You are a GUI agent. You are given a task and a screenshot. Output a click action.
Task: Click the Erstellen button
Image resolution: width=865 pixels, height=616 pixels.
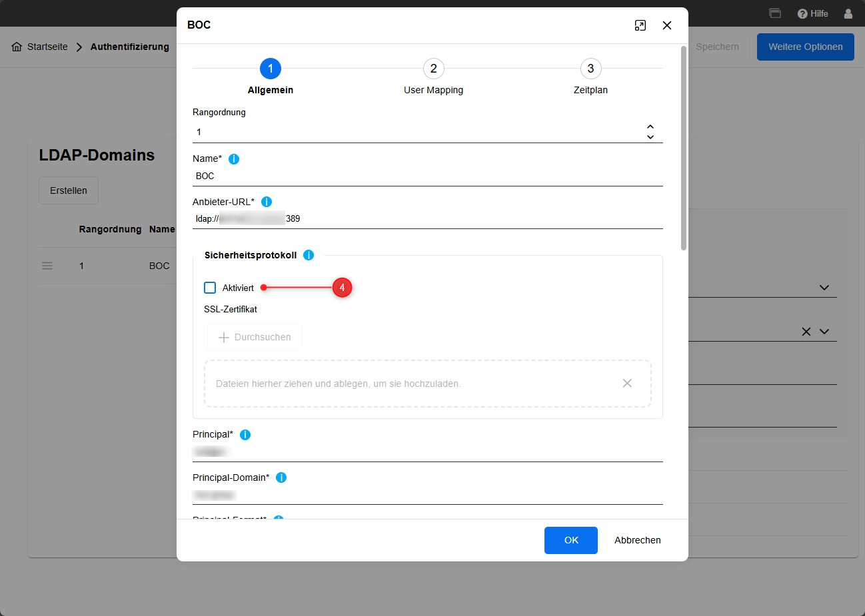click(x=69, y=190)
